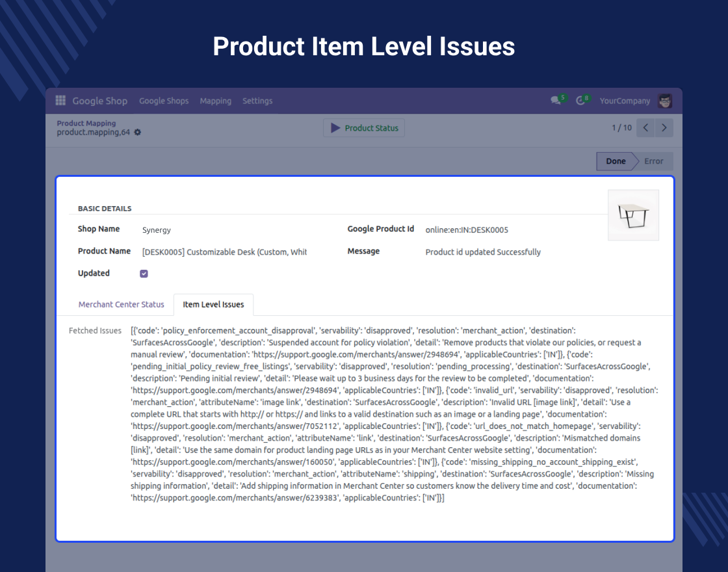This screenshot has height=572, width=728.
Task: Click Google Product Id value online:en:IN:DESK0005
Action: point(467,230)
